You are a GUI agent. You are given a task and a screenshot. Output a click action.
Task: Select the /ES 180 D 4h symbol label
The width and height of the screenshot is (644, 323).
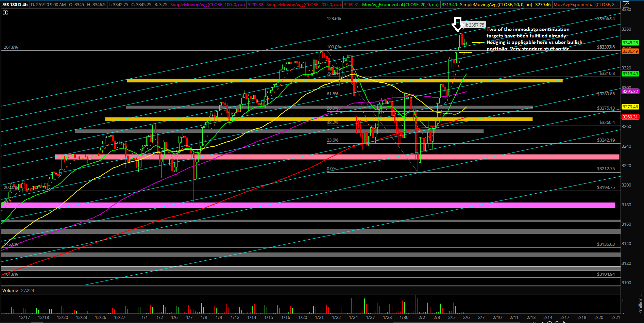coord(15,5)
